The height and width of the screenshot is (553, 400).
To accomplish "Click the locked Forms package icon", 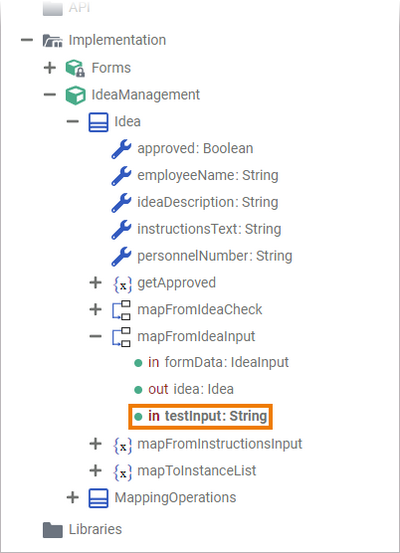I will 75,68.
